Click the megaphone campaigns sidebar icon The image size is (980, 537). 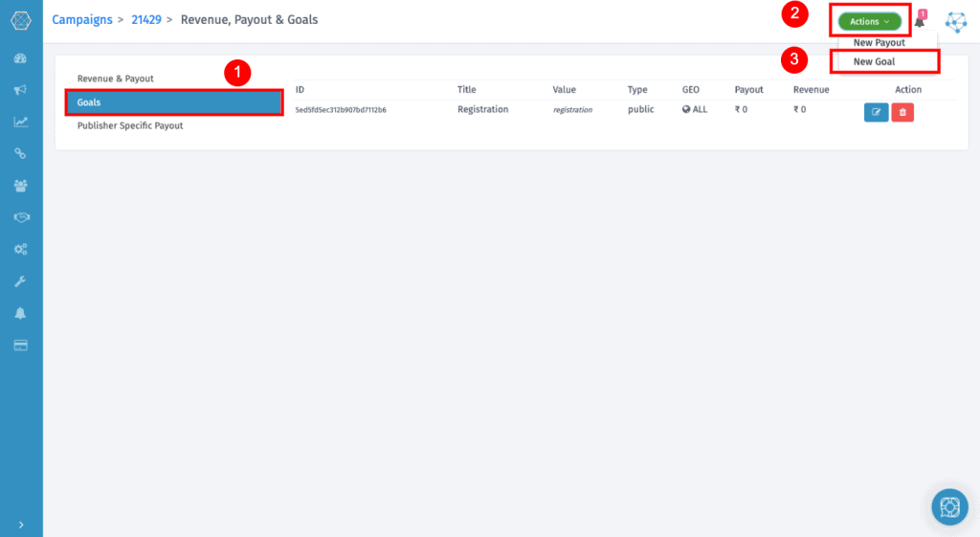point(20,90)
